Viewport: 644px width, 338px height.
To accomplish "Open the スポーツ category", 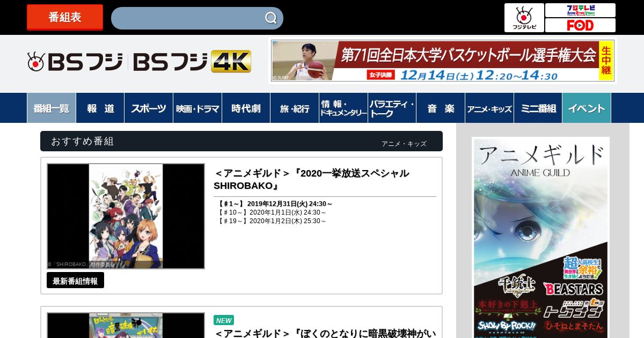I will coord(149,108).
